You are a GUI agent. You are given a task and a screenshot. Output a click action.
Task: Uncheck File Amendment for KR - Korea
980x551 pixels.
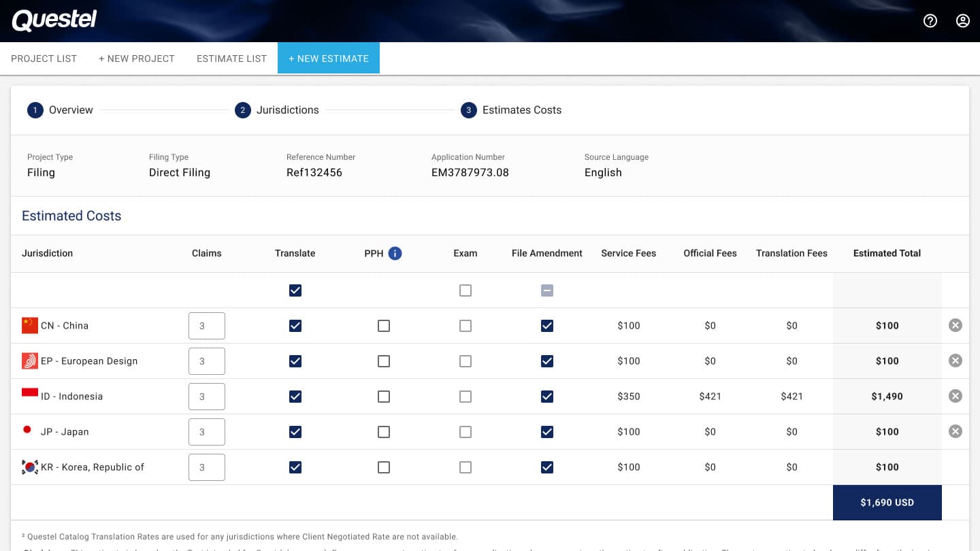point(547,467)
